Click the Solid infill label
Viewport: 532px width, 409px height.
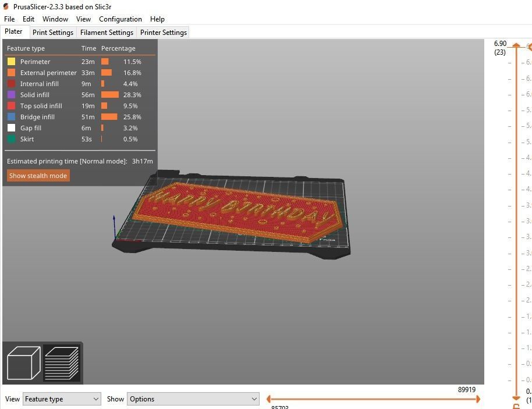pyautogui.click(x=34, y=95)
